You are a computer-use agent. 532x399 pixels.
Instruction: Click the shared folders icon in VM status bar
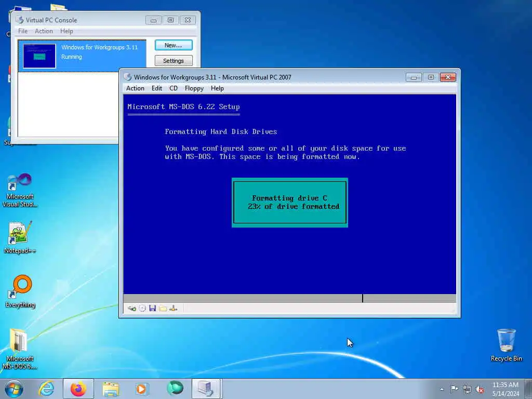pos(163,308)
